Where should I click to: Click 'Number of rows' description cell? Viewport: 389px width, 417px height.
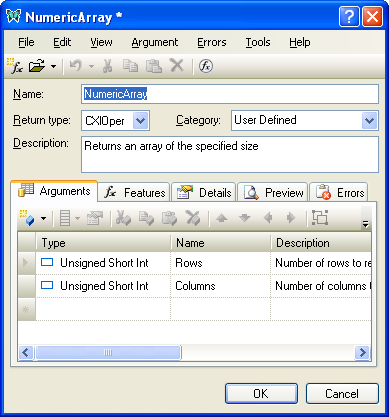click(x=321, y=263)
